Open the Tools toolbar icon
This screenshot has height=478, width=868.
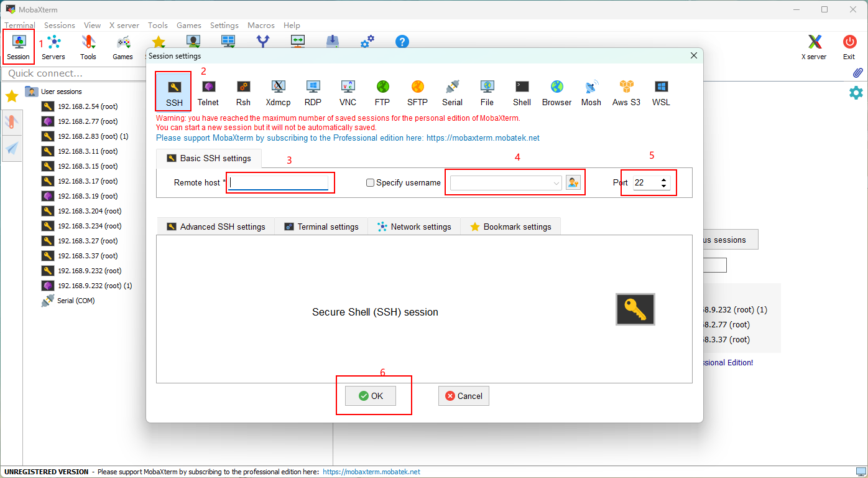click(x=88, y=47)
